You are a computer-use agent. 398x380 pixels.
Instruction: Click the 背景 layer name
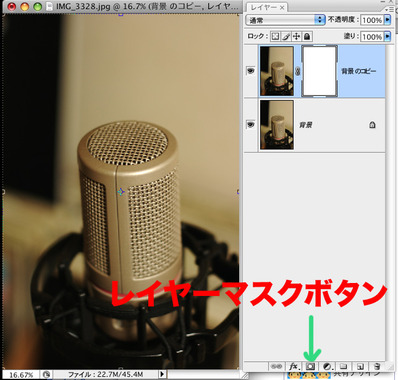(x=305, y=125)
